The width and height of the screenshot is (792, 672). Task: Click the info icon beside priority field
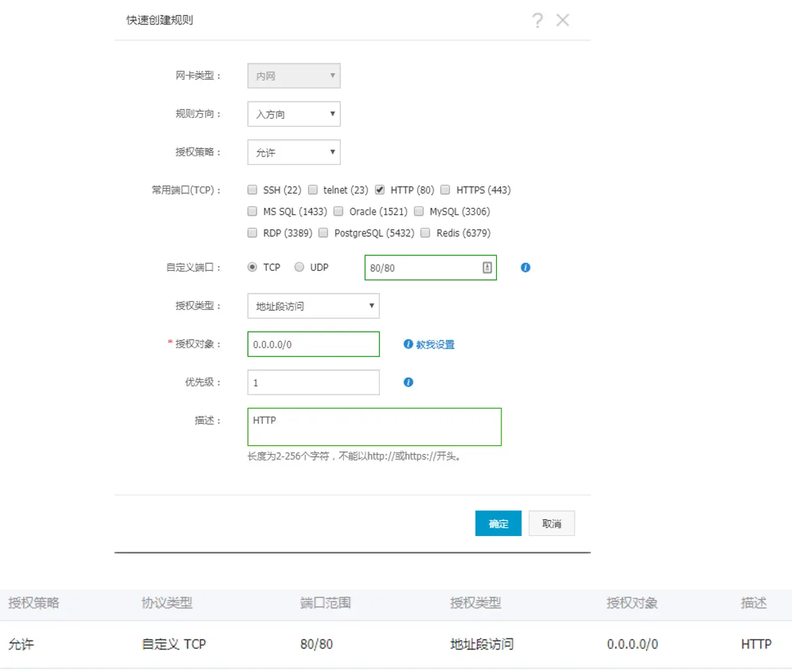coord(408,382)
